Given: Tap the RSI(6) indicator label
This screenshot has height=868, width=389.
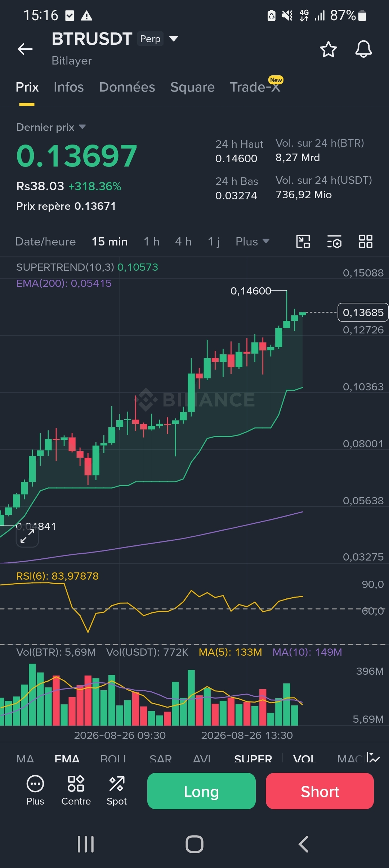Looking at the screenshot, I should coord(57,576).
